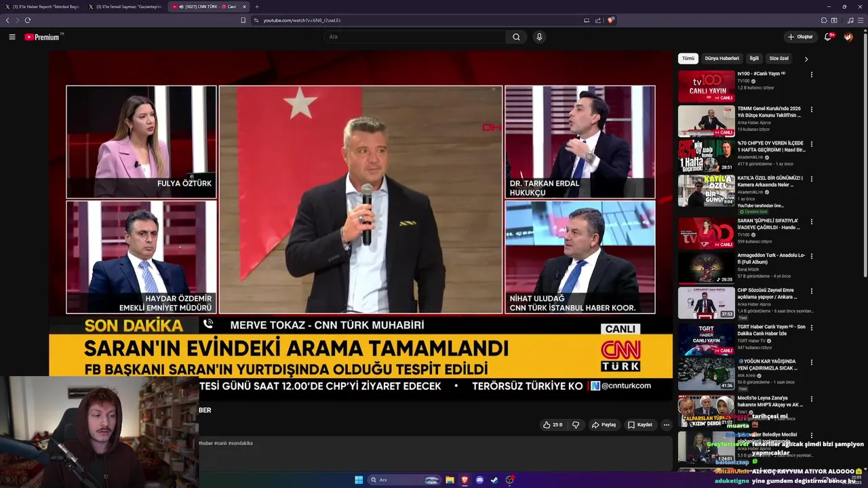Open Katil'a Özel Bir Günümüz thumbnail
The width and height of the screenshot is (868, 488).
coord(706,191)
